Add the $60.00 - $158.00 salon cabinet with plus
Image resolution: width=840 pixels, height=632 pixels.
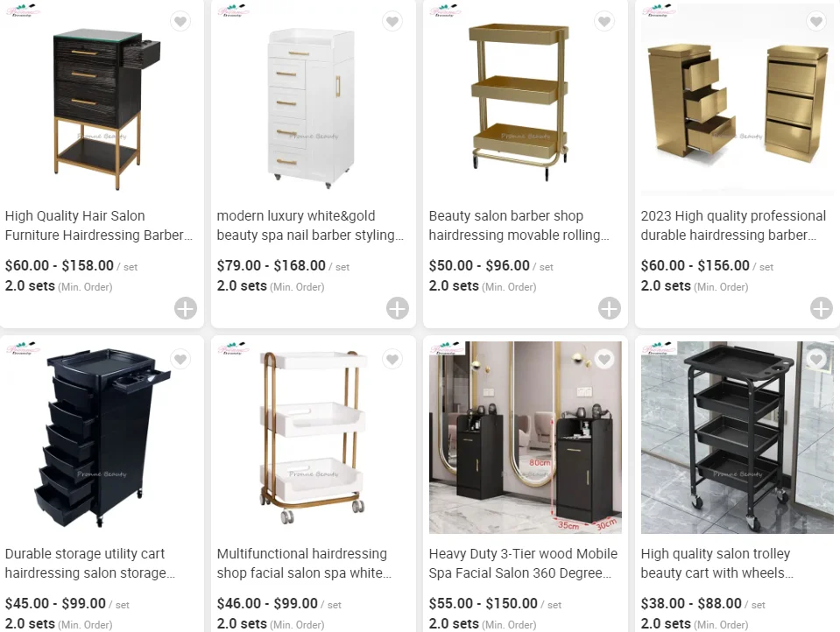click(186, 308)
